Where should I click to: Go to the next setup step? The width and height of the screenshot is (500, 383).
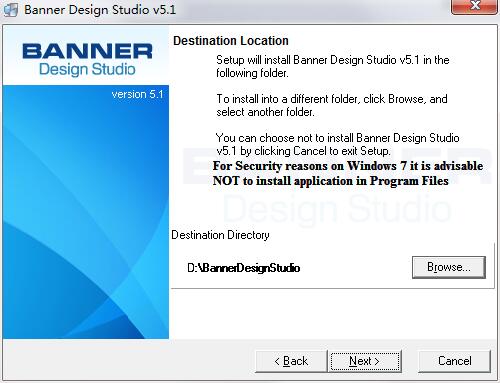pos(365,361)
